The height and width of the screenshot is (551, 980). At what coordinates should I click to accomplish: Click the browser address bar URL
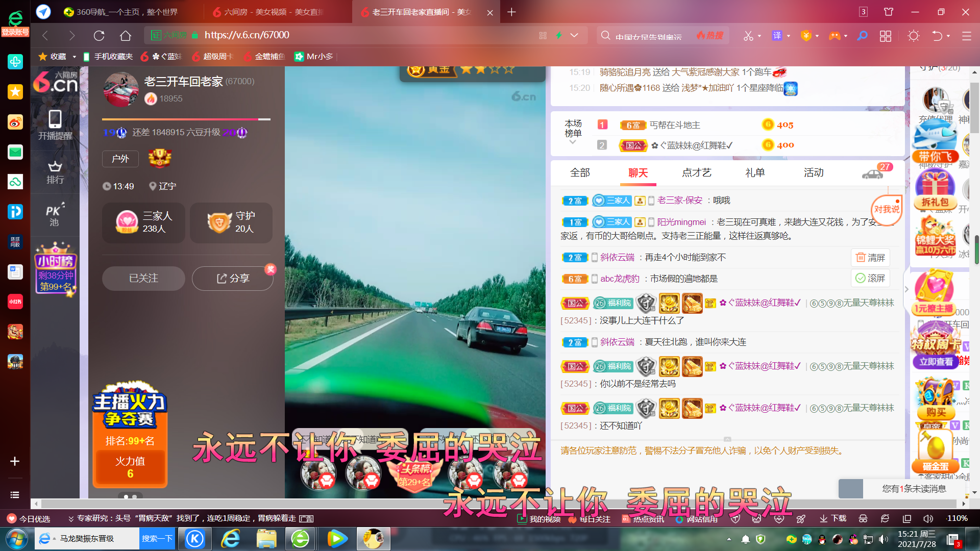247,35
